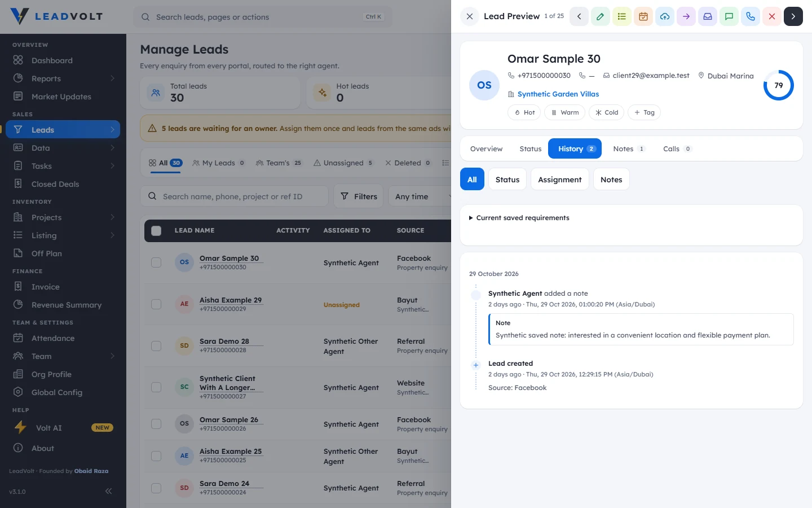
Task: Go to next lead with dark right chevron
Action: 793,16
